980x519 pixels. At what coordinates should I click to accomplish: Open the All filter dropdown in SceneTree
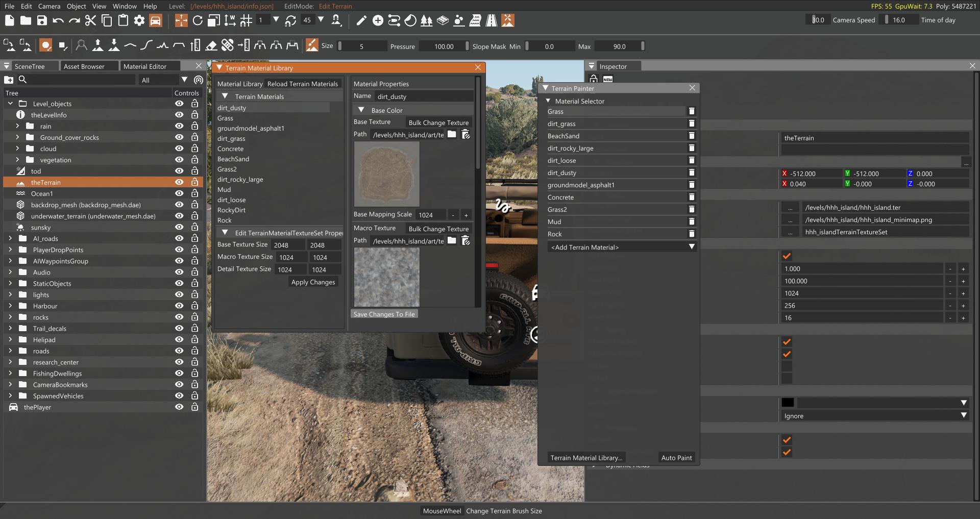pos(184,80)
